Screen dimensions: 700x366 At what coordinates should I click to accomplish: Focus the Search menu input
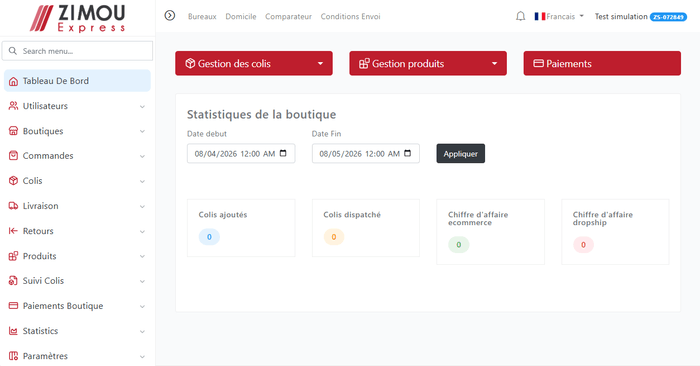pyautogui.click(x=77, y=51)
